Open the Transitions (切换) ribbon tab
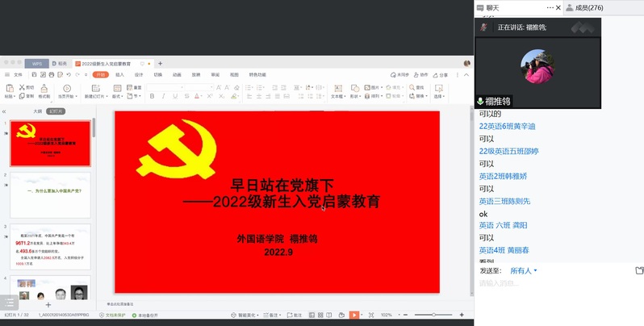 pyautogui.click(x=157, y=75)
